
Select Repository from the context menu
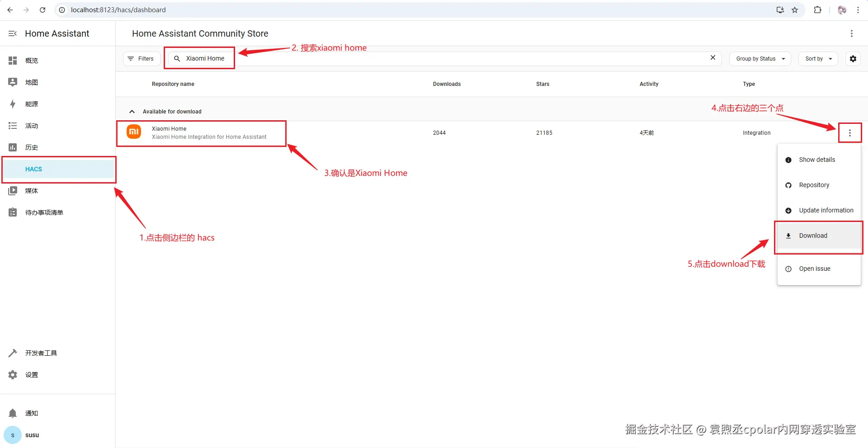point(819,185)
